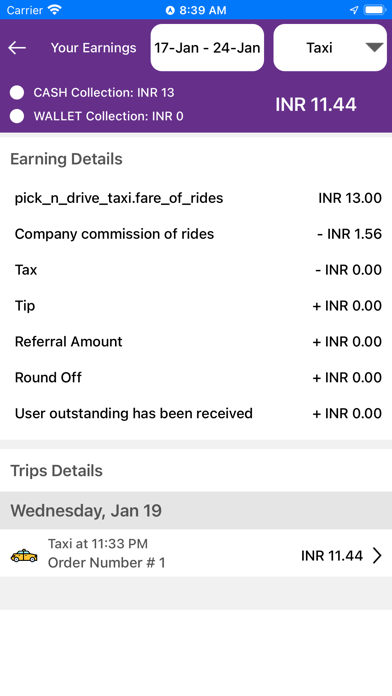Tap the Wednesday, Jan 19 section header
The height and width of the screenshot is (696, 392).
[x=196, y=510]
